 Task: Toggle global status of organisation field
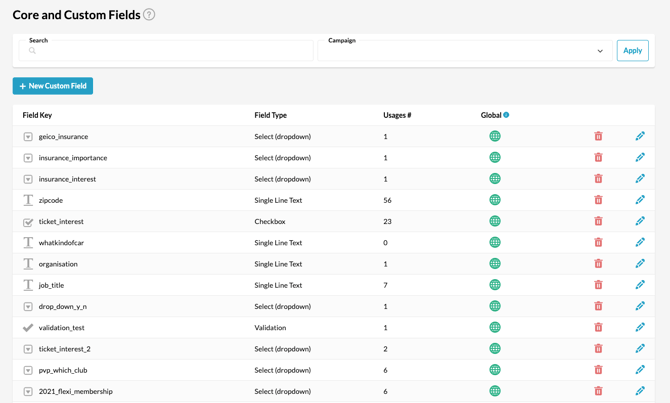pyautogui.click(x=494, y=264)
